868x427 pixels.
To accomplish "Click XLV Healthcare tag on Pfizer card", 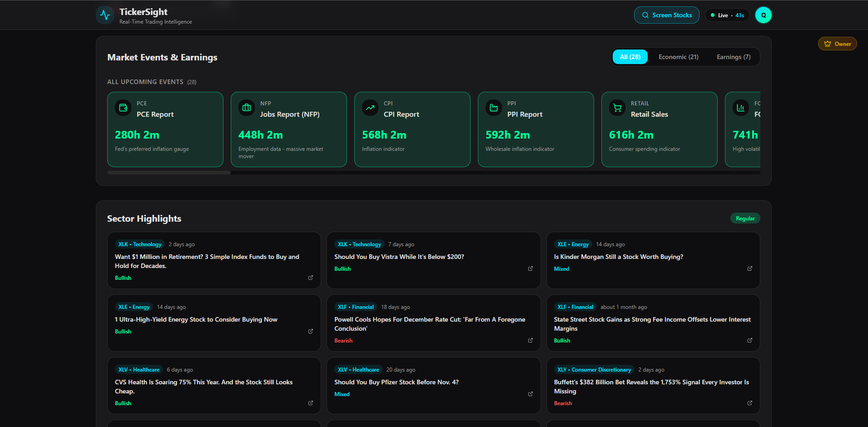I will pyautogui.click(x=358, y=370).
